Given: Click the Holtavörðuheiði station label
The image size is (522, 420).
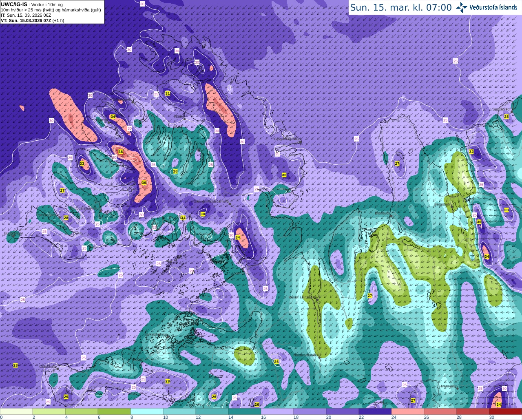Looking at the screenshot, I should (306, 355).
